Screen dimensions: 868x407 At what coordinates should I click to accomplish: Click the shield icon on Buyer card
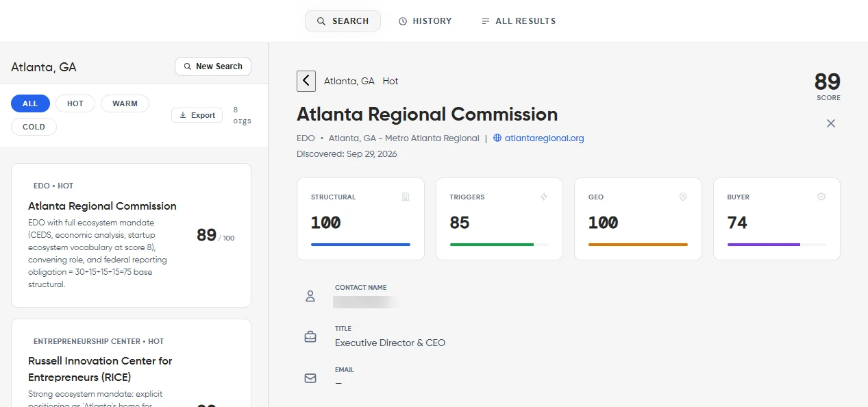[x=821, y=197]
